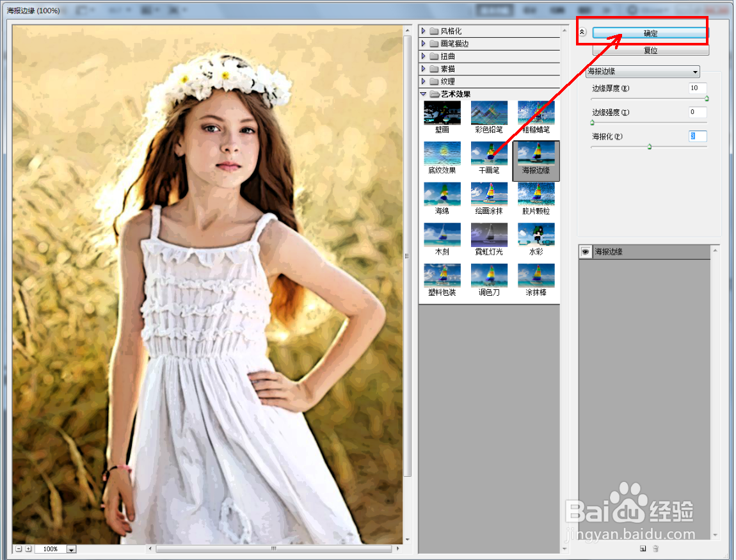
Task: Select the 壁画 filter thumbnail
Action: point(442,113)
